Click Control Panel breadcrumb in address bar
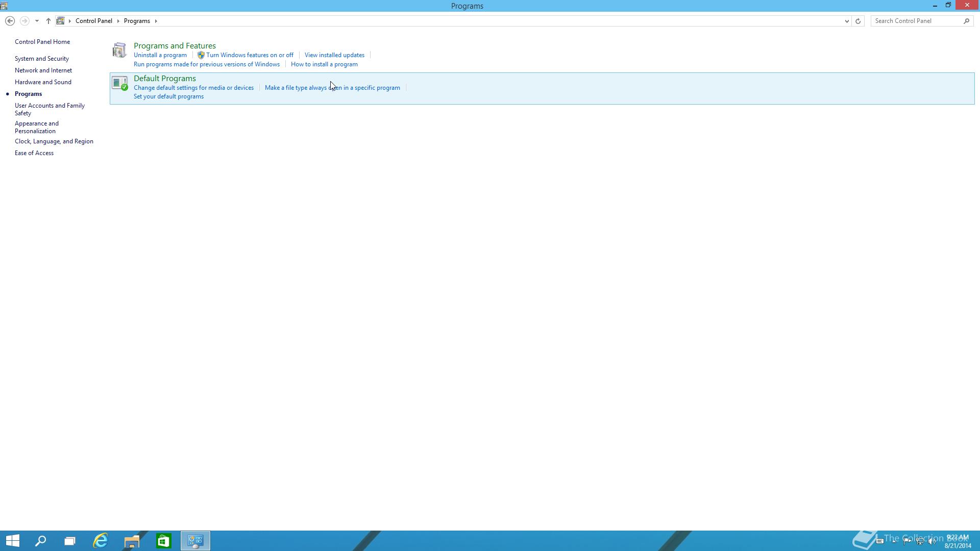Image resolution: width=980 pixels, height=551 pixels. pyautogui.click(x=94, y=21)
